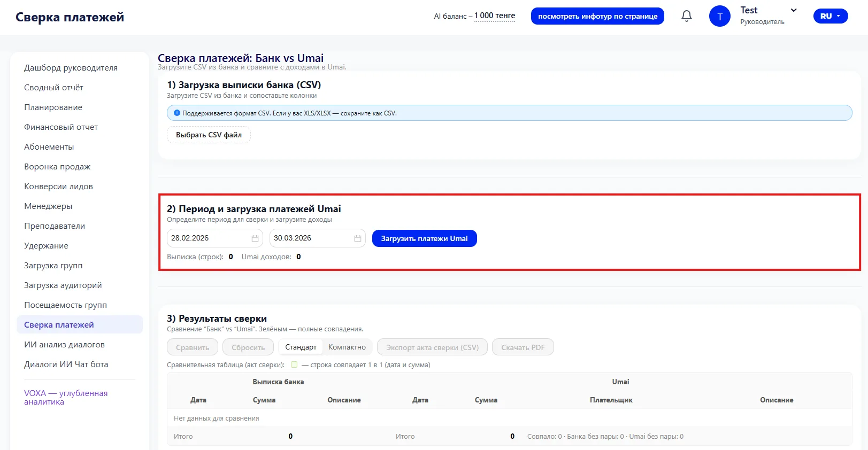This screenshot has width=868, height=450.
Task: Open Конверсии лидов
Action: click(x=58, y=187)
